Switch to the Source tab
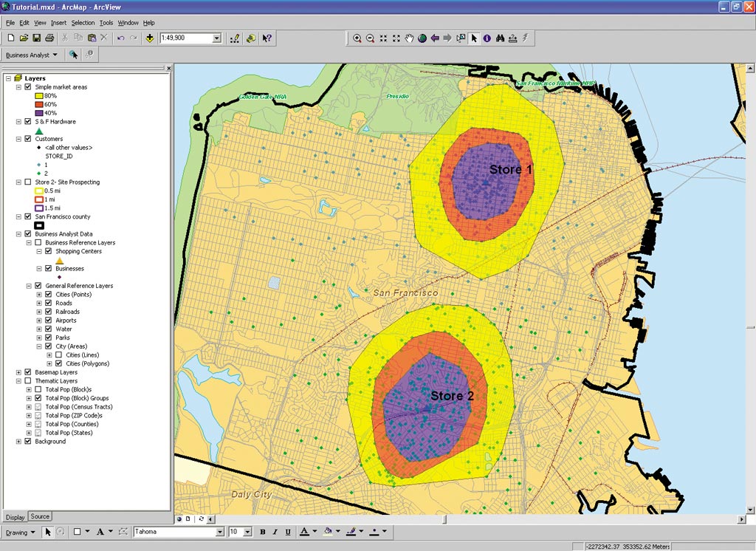Viewport: 756px width, 551px height. tap(40, 517)
